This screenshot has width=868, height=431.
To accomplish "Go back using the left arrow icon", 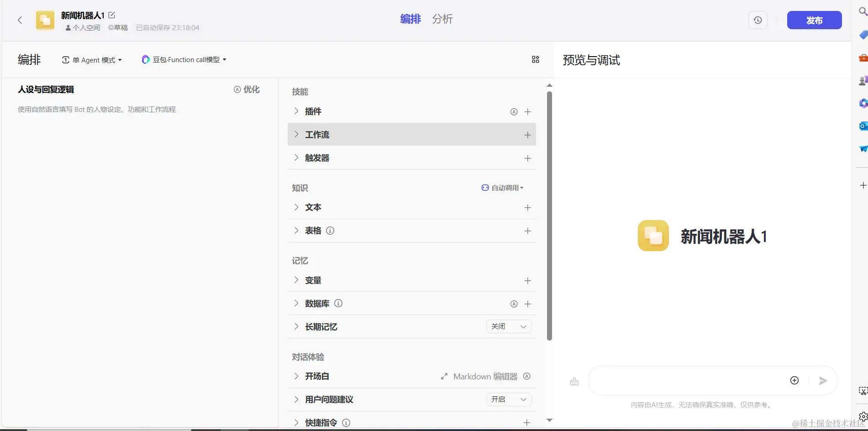I will (20, 20).
